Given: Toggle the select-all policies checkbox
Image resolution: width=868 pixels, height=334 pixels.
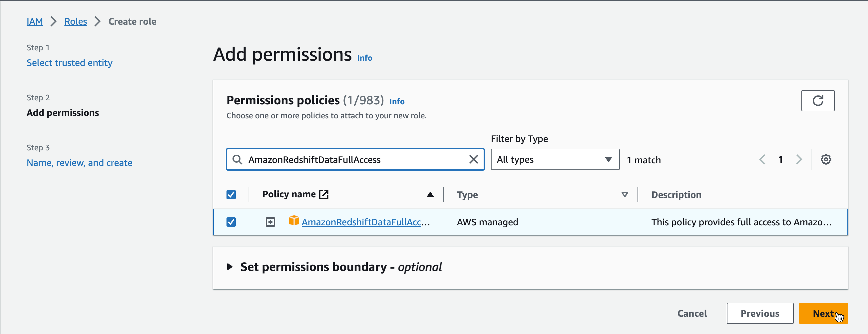Looking at the screenshot, I should tap(231, 195).
